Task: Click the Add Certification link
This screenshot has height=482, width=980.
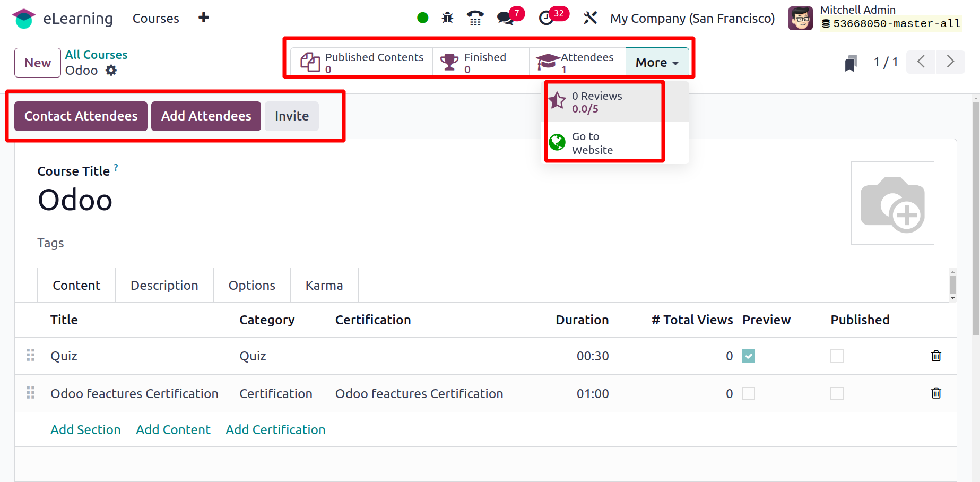Action: click(x=275, y=430)
